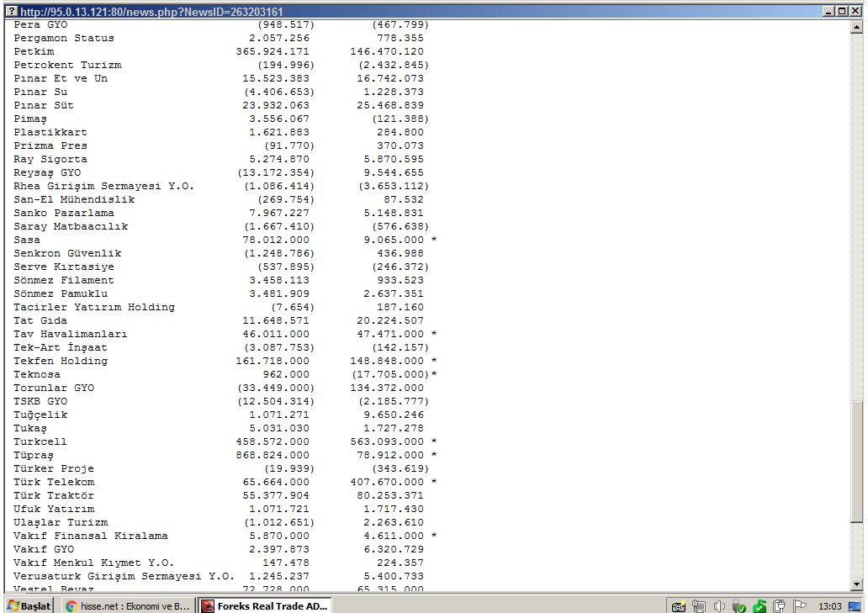Screen dimensions: 868x613
Task: Click the 'Teknosa' row name
Action: pos(37,374)
